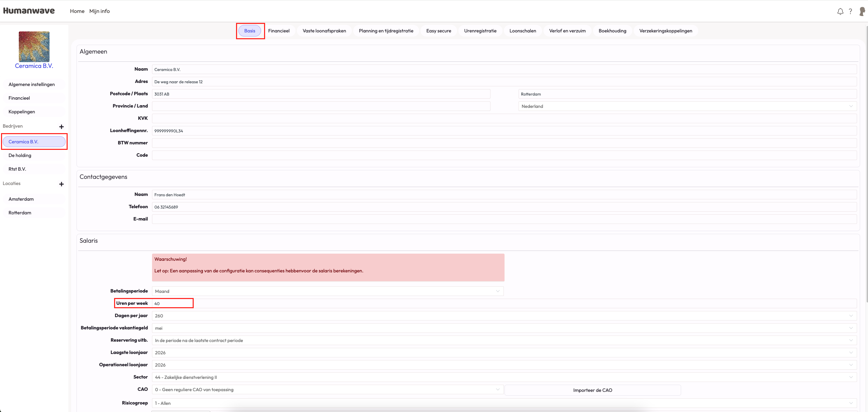Click the Ceramica B.V. company logo image

34,47
